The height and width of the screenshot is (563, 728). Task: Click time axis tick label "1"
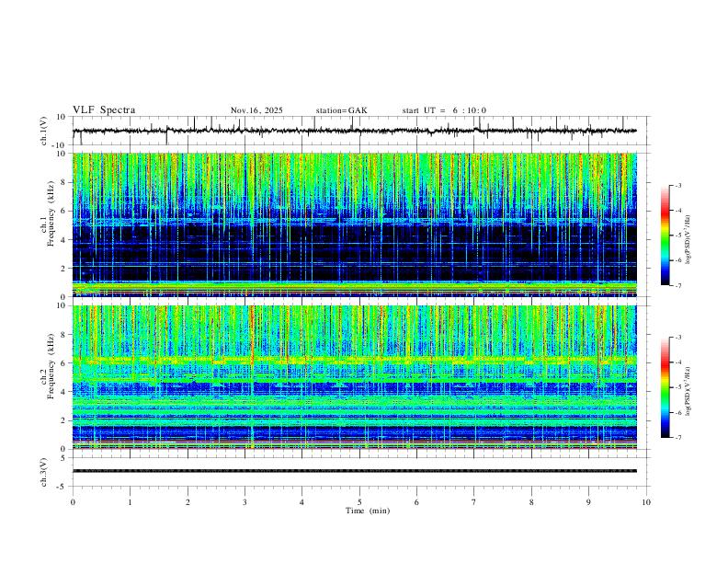pos(130,502)
